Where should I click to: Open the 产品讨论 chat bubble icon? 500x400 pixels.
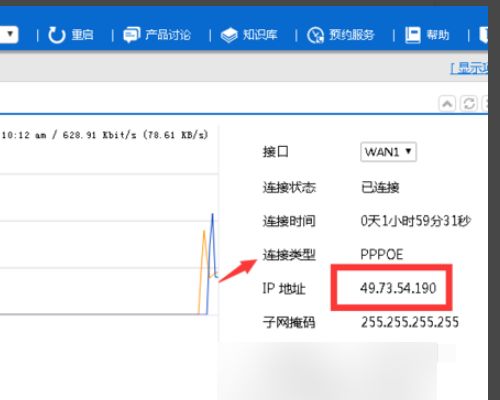(x=131, y=35)
